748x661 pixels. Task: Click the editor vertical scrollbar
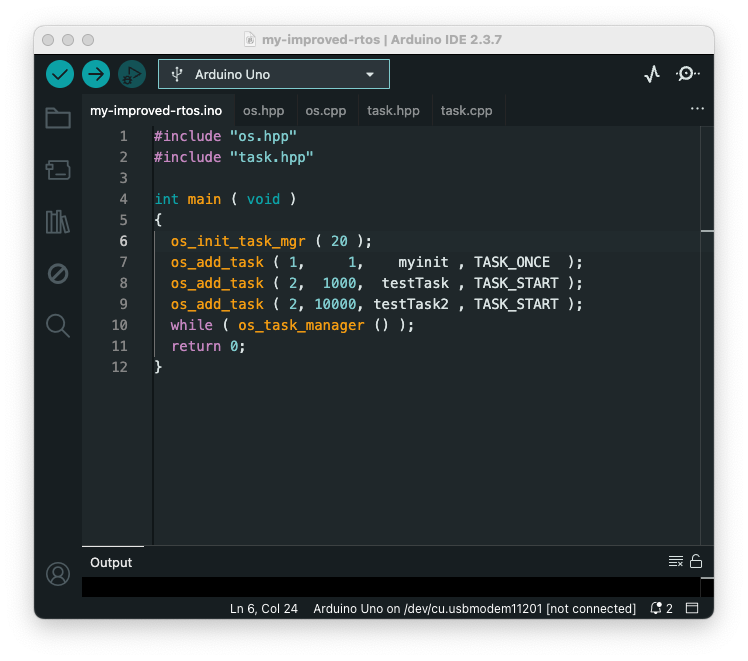707,334
